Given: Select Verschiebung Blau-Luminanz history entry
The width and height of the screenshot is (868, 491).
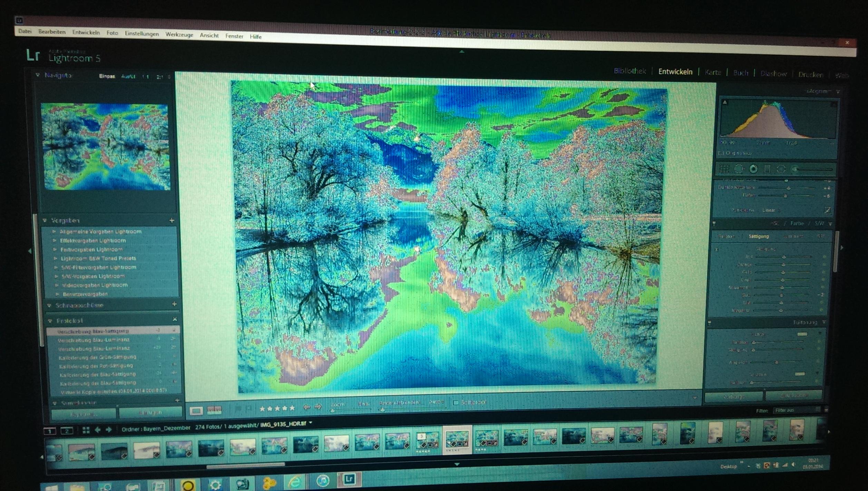Looking at the screenshot, I should [x=94, y=340].
